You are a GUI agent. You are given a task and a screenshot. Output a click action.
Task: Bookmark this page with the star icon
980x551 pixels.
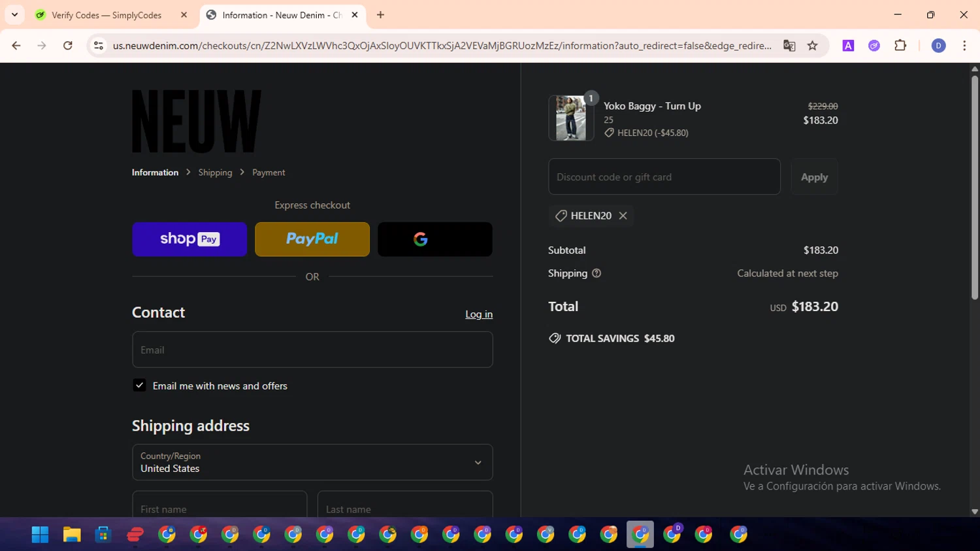(812, 46)
